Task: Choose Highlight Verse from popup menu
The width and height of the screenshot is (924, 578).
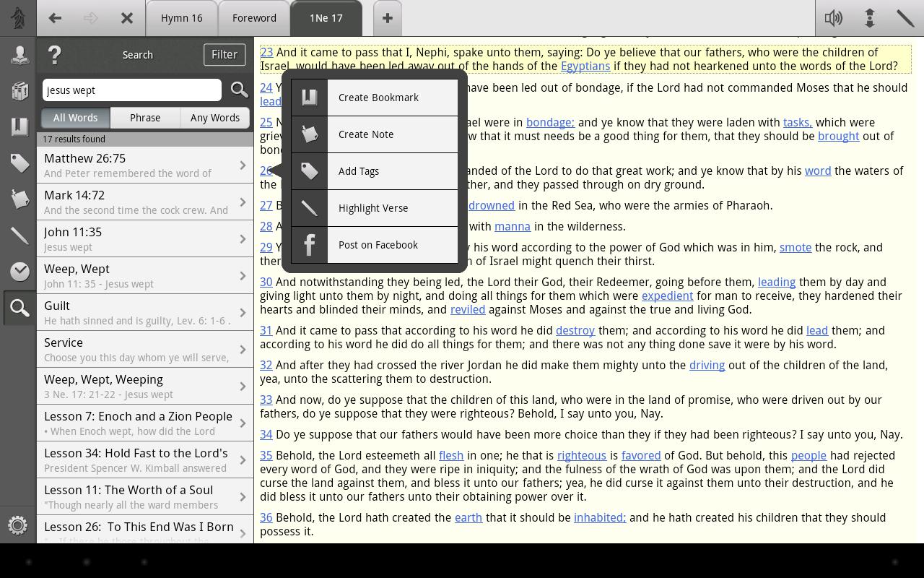Action: tap(375, 208)
